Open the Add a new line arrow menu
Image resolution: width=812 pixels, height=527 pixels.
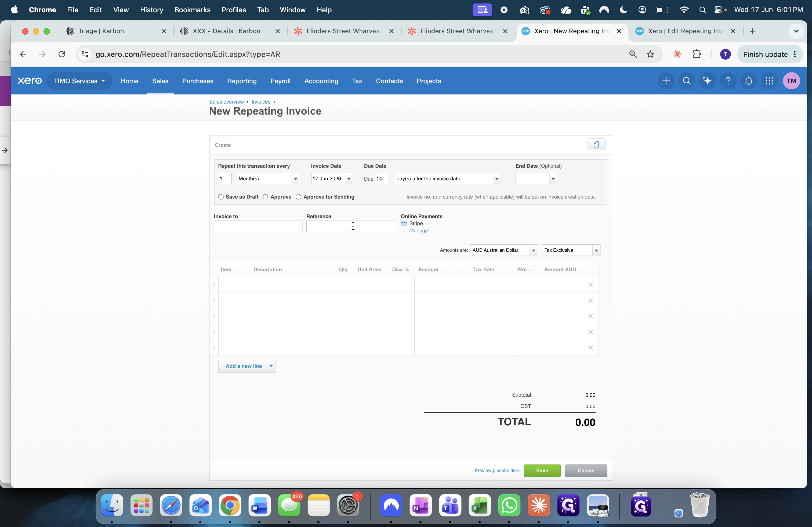tap(271, 366)
